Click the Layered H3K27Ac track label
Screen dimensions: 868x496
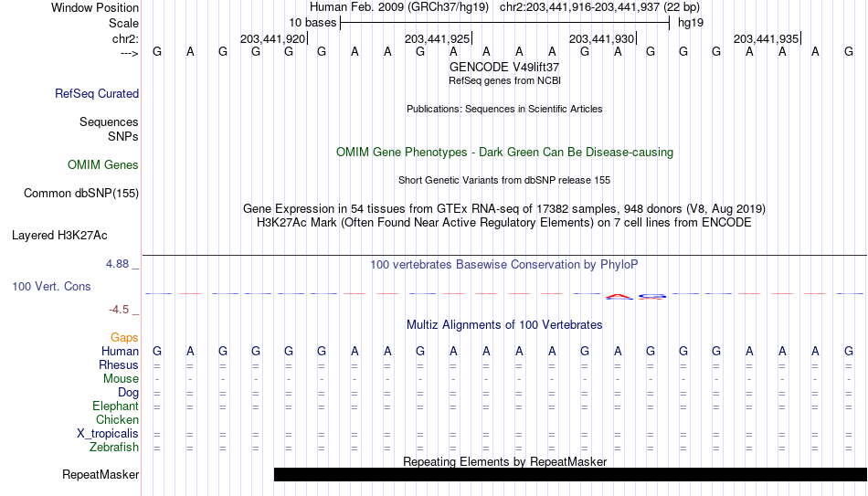point(59,236)
